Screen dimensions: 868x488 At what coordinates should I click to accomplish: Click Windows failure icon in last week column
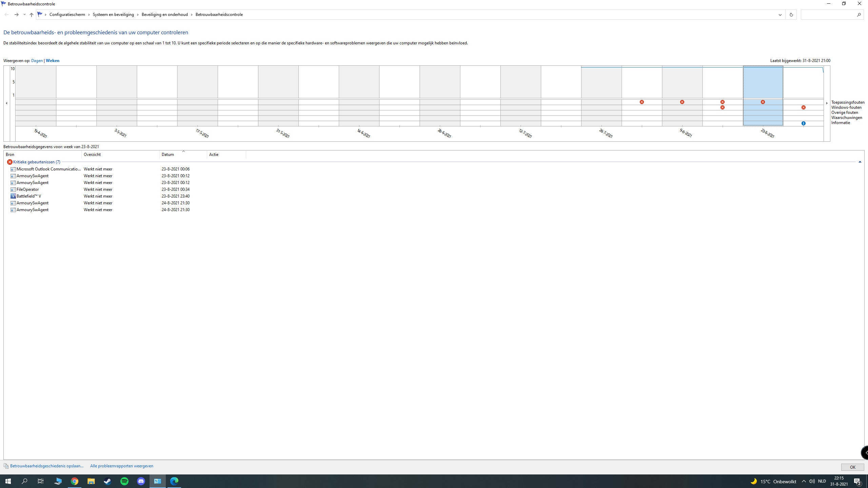pos(804,107)
